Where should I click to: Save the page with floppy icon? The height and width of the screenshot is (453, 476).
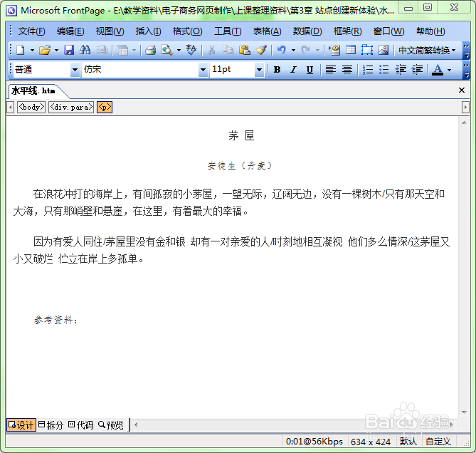69,50
